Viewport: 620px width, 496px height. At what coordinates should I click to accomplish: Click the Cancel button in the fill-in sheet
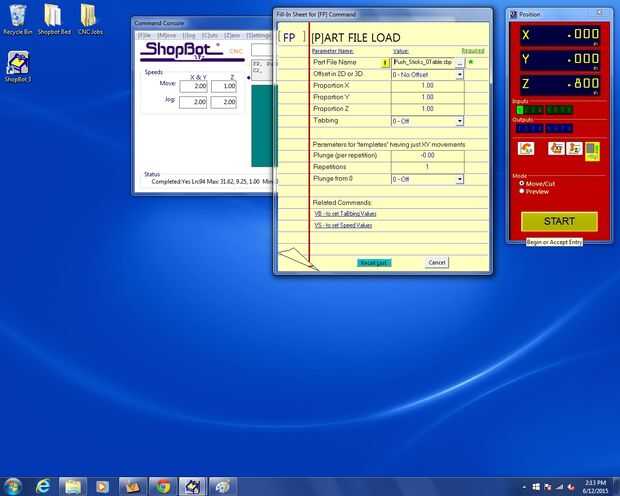[x=437, y=262]
